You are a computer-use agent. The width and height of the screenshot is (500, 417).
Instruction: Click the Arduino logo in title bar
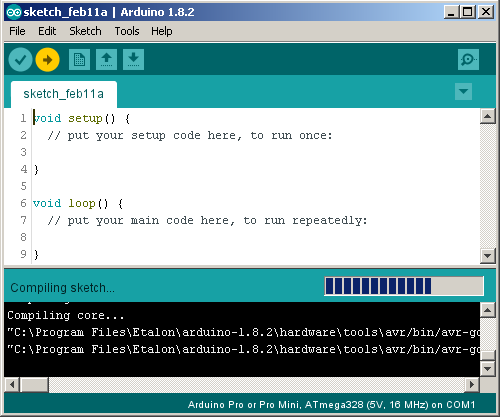point(14,12)
